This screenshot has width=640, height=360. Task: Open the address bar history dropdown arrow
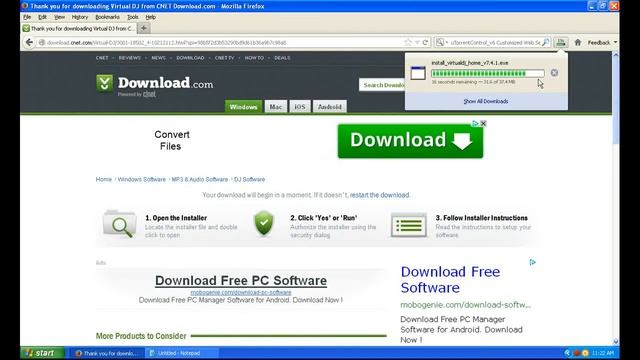[417, 42]
